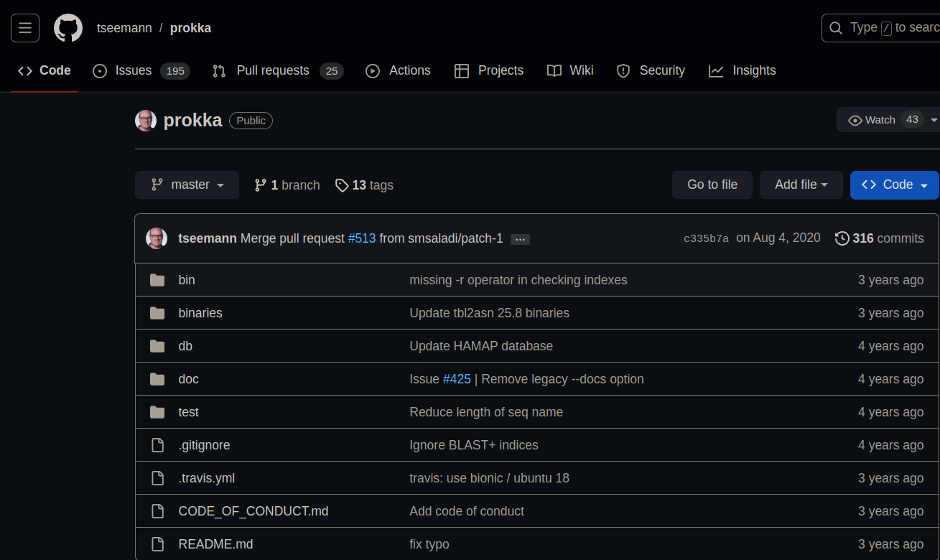The width and height of the screenshot is (940, 560).
Task: Click the branch icon next to '1 branch'
Action: pyautogui.click(x=261, y=185)
